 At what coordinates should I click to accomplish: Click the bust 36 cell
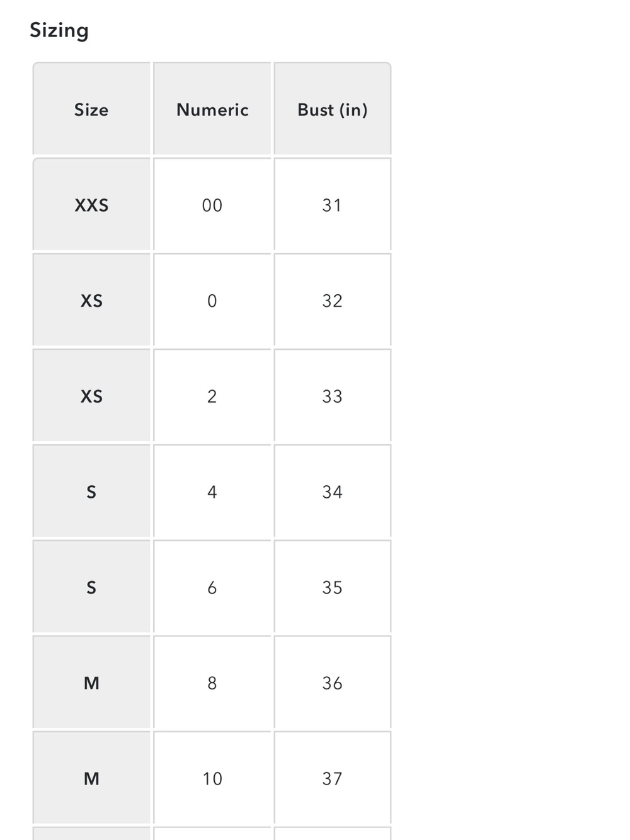333,682
